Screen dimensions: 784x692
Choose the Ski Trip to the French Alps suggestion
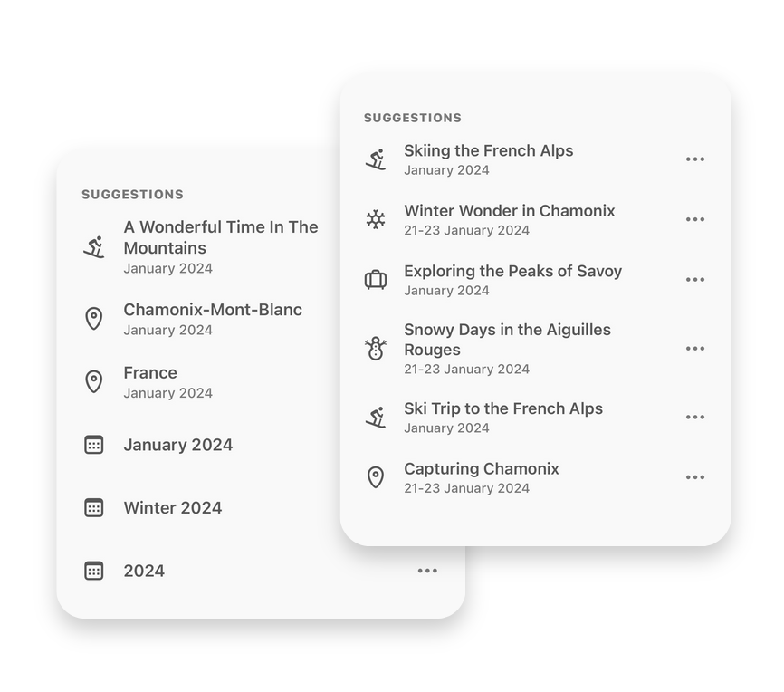click(503, 408)
